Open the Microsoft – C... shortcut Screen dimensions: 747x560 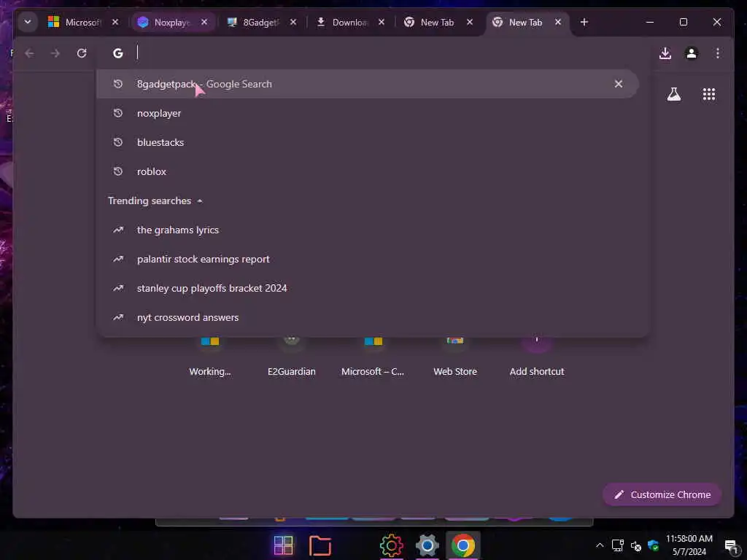[373, 357]
